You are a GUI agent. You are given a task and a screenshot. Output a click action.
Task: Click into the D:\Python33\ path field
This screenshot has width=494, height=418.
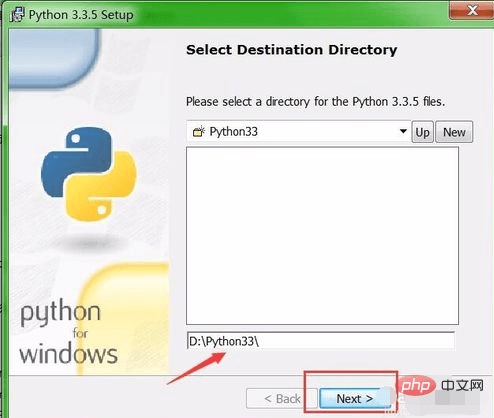point(321,341)
